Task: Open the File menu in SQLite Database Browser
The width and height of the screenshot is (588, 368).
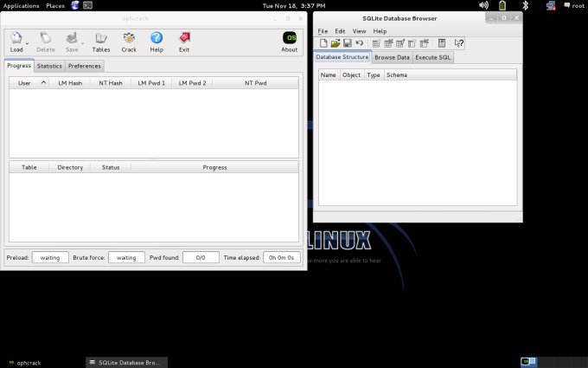Action: (x=323, y=31)
